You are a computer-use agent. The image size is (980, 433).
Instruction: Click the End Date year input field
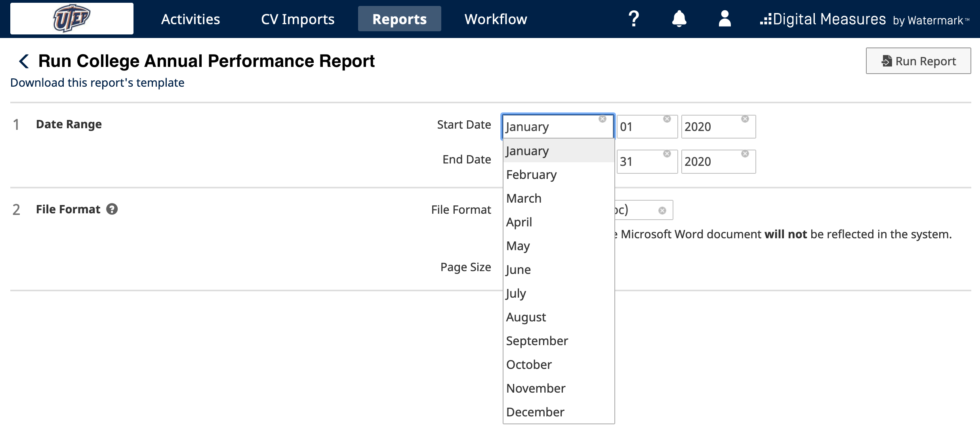coord(718,161)
